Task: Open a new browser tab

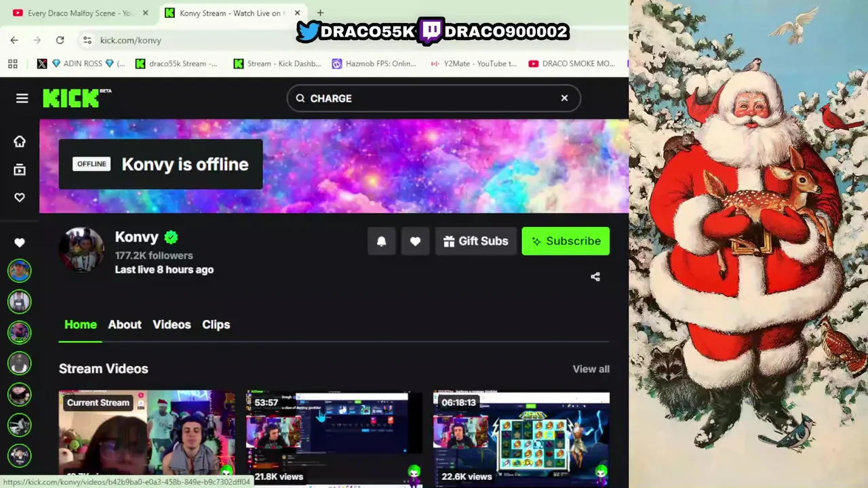Action: (320, 13)
